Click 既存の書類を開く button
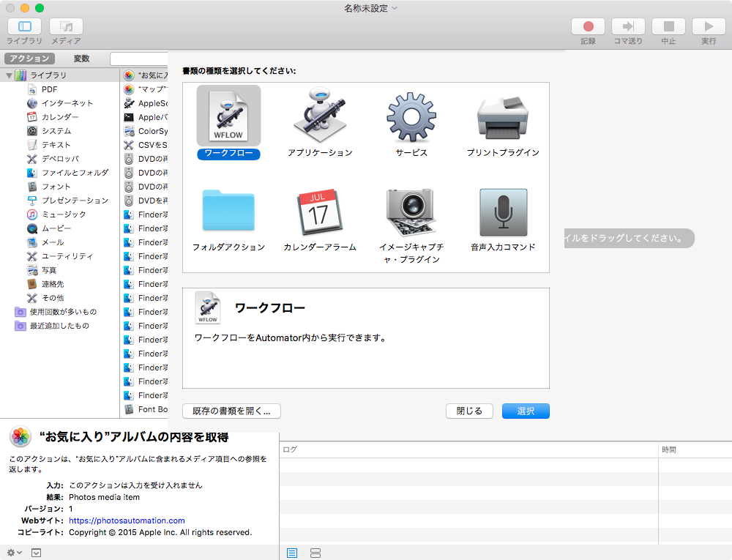 (x=231, y=411)
